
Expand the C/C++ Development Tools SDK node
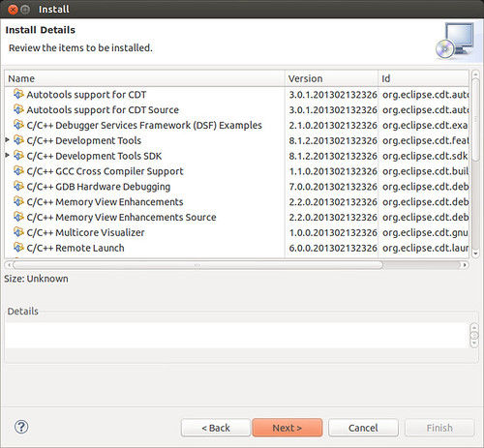pyautogui.click(x=7, y=155)
